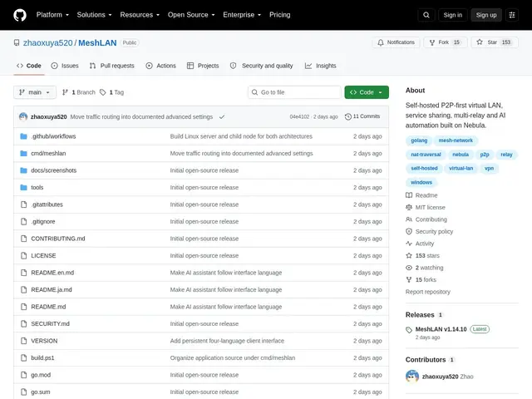
Task: Open the 11 Commits link
Action: 362,116
